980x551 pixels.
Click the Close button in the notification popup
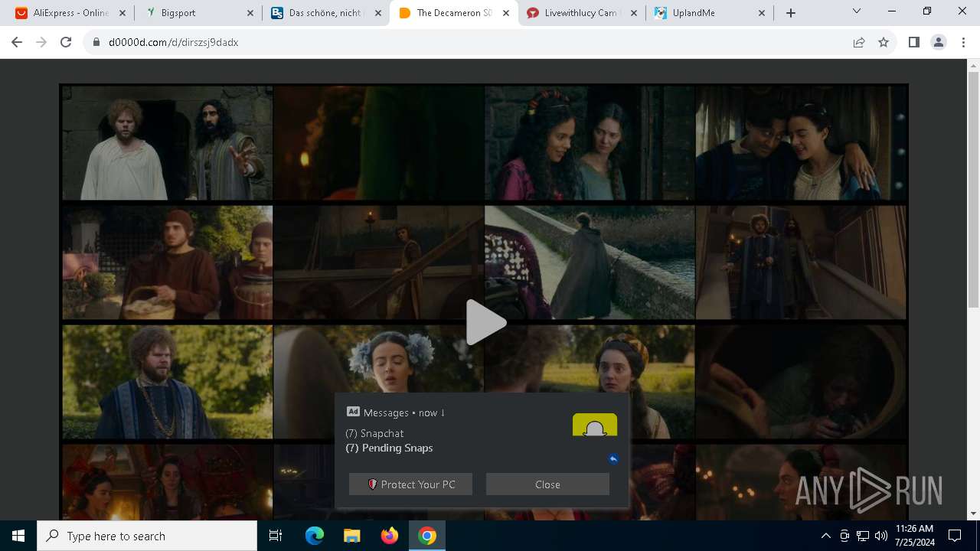pyautogui.click(x=547, y=484)
